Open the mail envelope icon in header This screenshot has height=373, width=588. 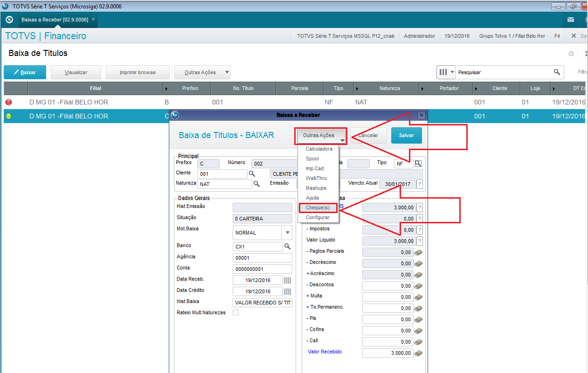pos(571,20)
